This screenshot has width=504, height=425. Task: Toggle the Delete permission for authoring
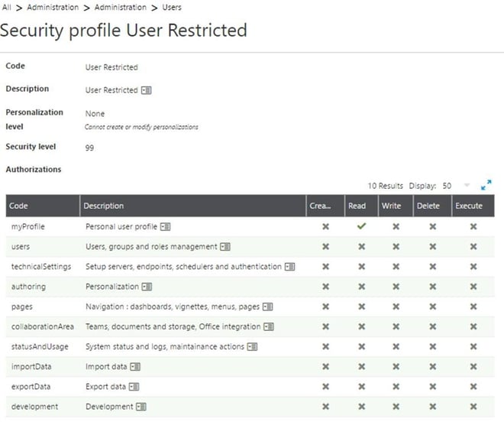(x=433, y=287)
